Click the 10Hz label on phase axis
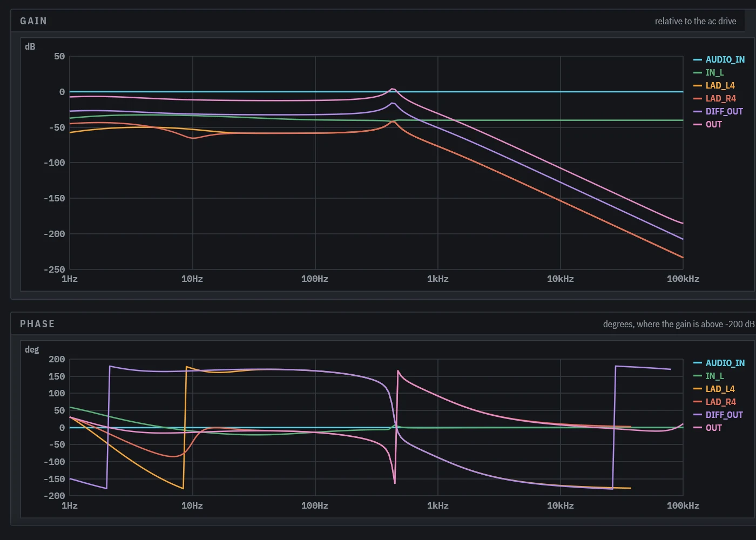The image size is (756, 540). [x=192, y=505]
